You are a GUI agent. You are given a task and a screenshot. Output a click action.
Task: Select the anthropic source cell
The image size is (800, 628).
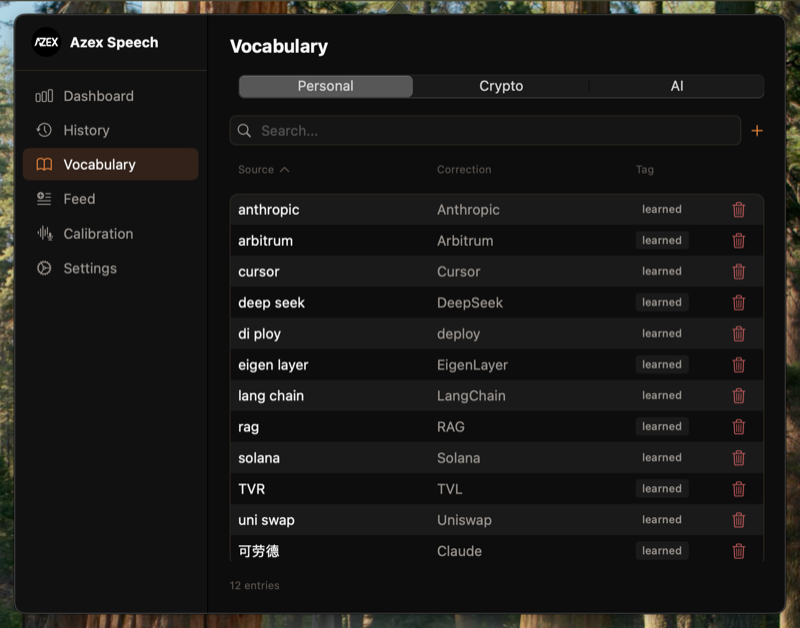click(x=268, y=210)
